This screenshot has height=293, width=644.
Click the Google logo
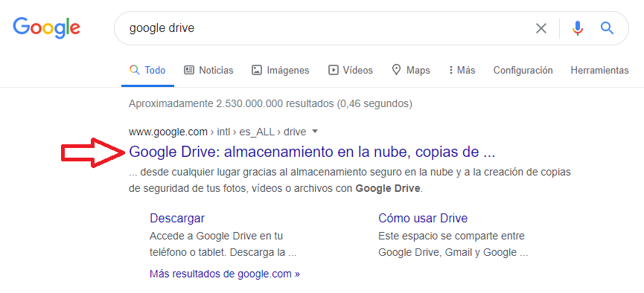[x=46, y=28]
